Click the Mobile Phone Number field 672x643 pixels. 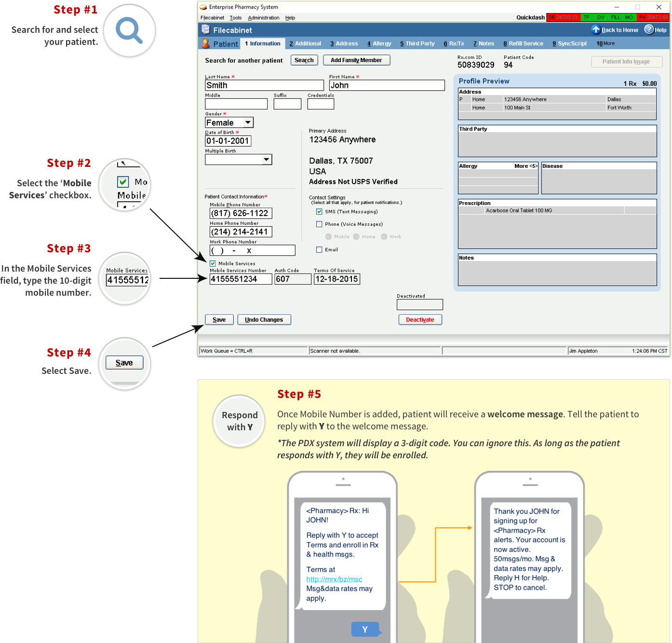(x=241, y=213)
